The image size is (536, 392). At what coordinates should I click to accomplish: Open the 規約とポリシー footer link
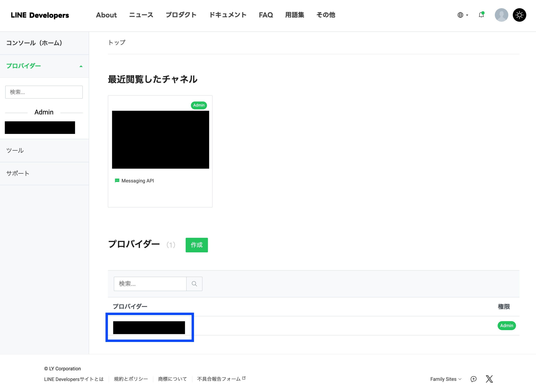pos(131,379)
